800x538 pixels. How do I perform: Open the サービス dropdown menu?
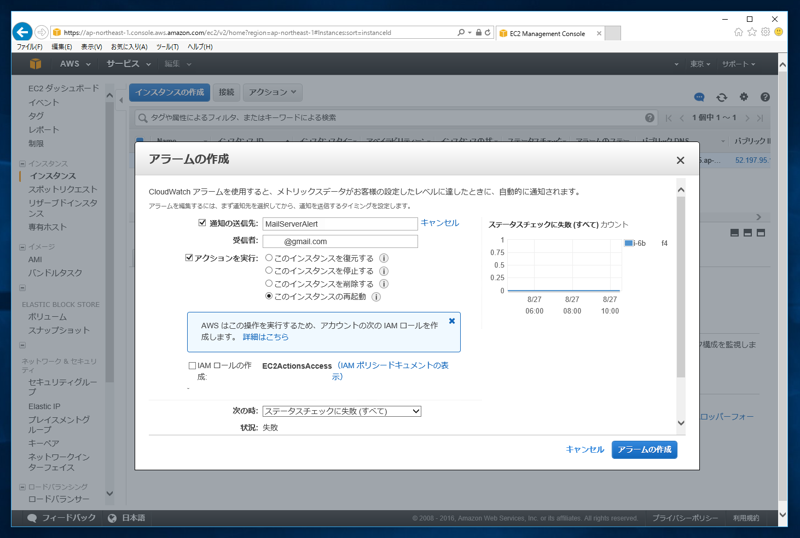pyautogui.click(x=129, y=64)
